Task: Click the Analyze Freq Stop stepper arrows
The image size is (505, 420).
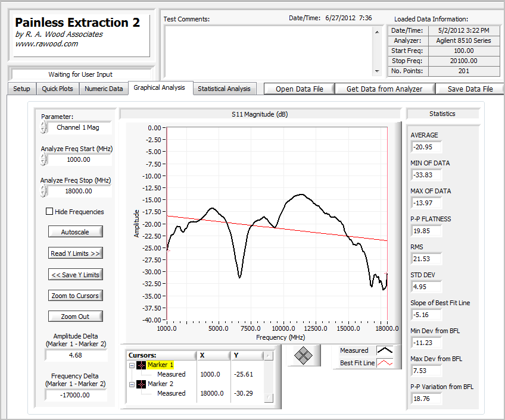Action: pos(43,191)
